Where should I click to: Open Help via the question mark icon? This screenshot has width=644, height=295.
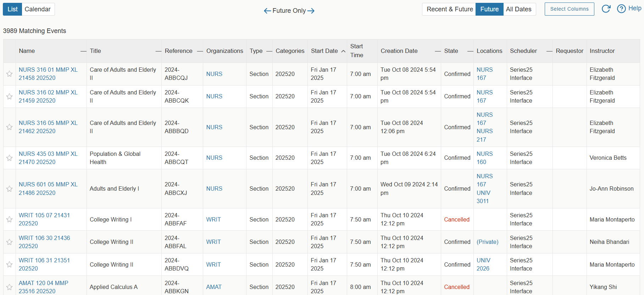pos(621,9)
